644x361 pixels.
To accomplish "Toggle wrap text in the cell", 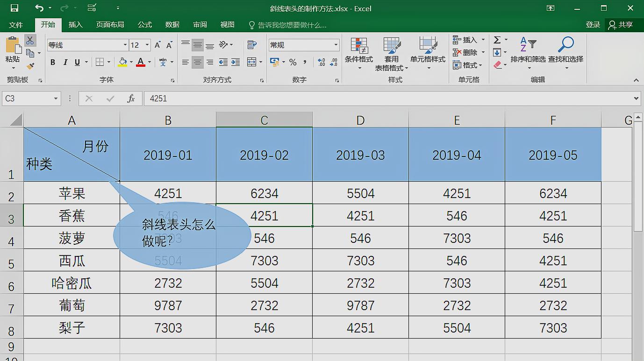I will [x=252, y=45].
